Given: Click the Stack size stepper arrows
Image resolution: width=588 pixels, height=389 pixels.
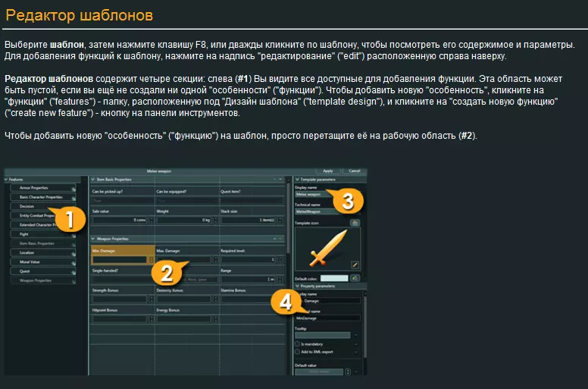Looking at the screenshot, I should pos(280,220).
